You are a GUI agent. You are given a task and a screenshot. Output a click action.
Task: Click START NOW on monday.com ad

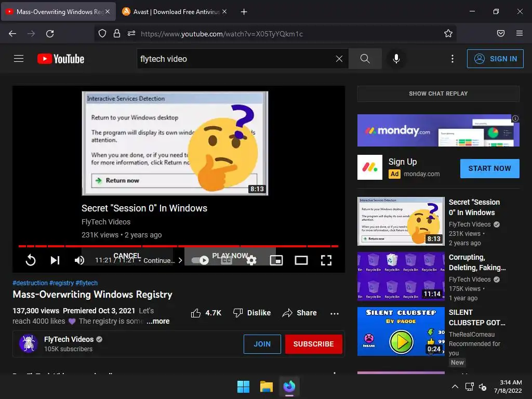pos(489,168)
